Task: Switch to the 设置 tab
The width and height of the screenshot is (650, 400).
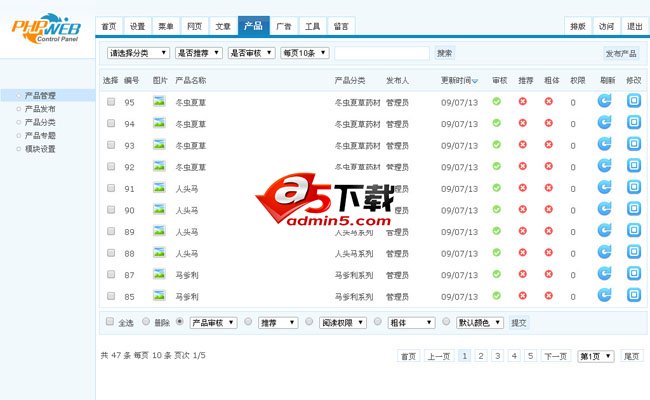Action: (x=137, y=26)
